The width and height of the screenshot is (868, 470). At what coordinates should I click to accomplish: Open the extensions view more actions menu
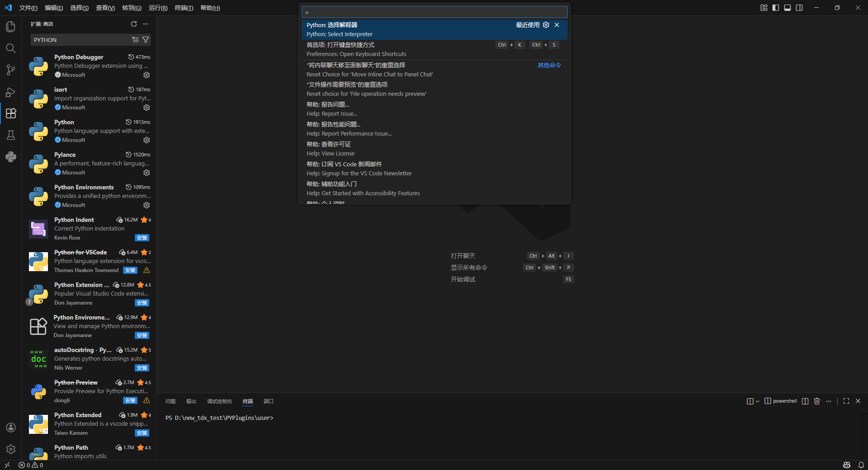tap(146, 24)
